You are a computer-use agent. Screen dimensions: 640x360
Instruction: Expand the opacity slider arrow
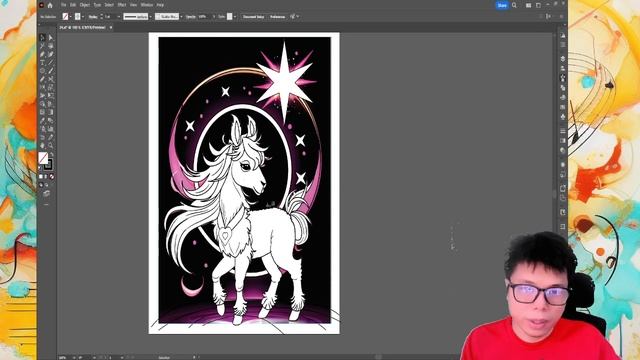pyautogui.click(x=213, y=17)
